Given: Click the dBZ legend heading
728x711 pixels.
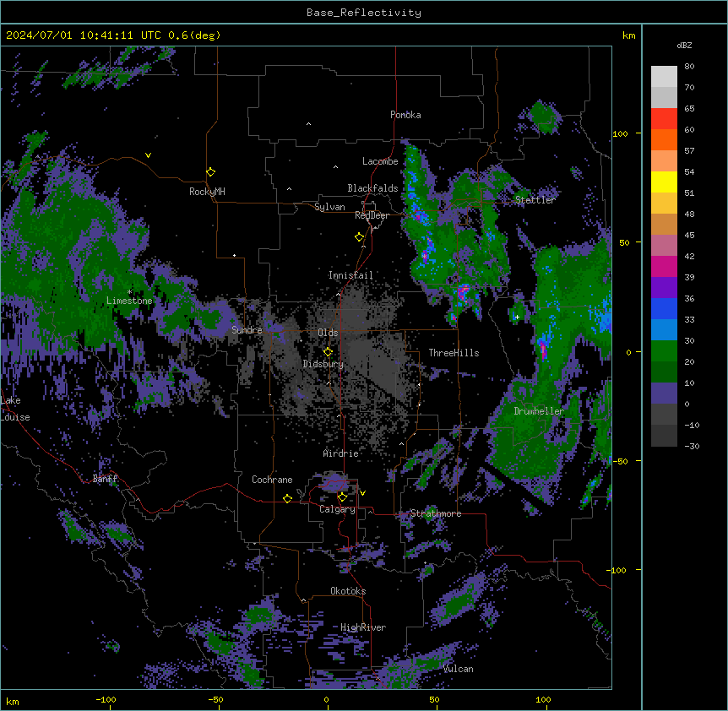Looking at the screenshot, I should (x=684, y=45).
